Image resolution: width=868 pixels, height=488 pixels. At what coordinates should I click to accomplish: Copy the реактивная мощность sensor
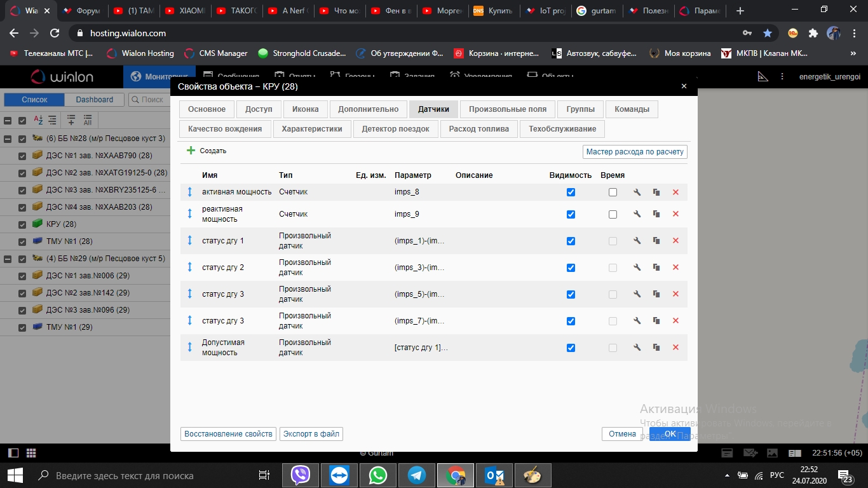[x=656, y=214]
